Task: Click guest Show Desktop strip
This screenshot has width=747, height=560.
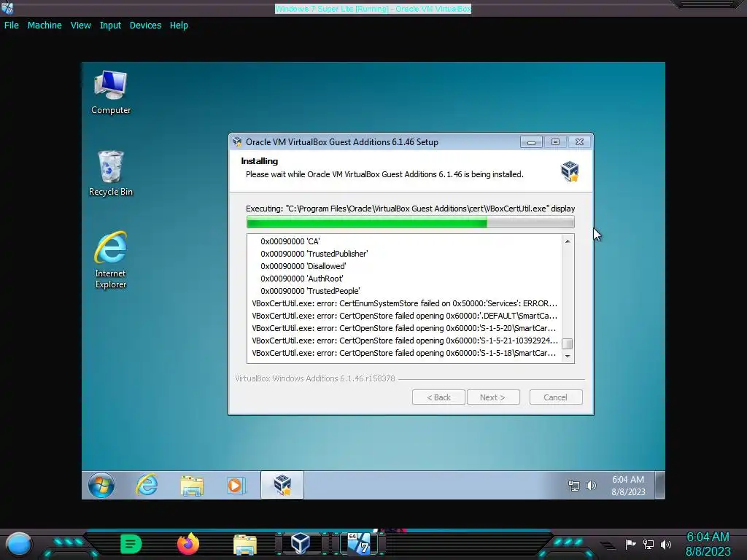Action: point(659,485)
